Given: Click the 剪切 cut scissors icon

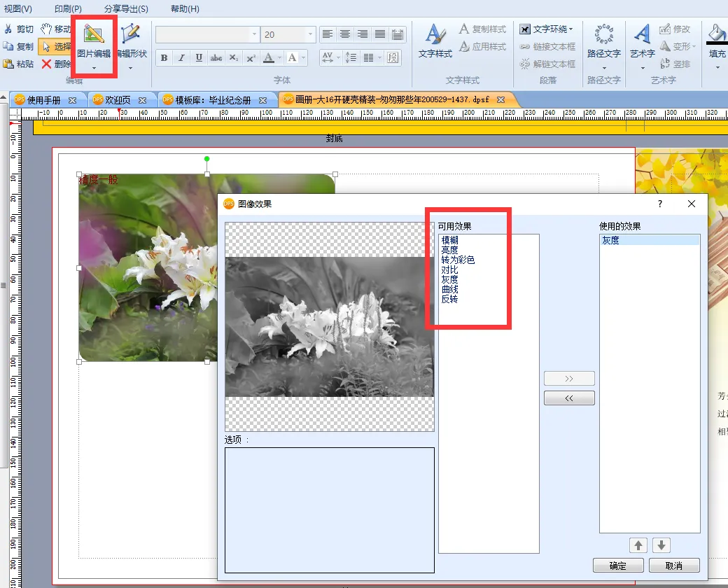Looking at the screenshot, I should pyautogui.click(x=8, y=29).
